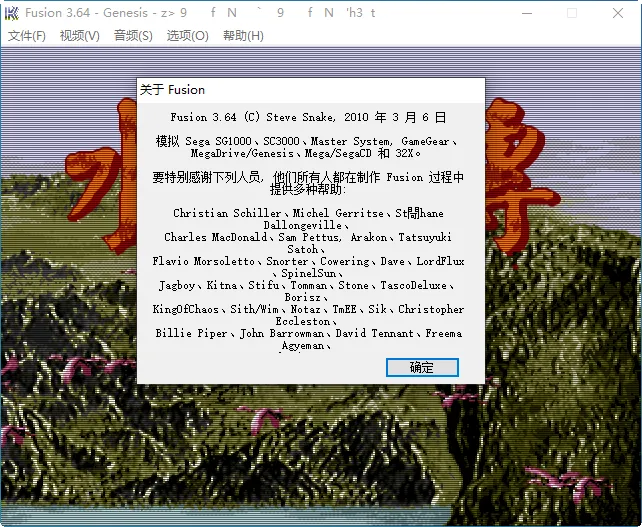The height and width of the screenshot is (527, 642).
Task: Click the Steve Snake copyright version line
Action: (x=308, y=117)
